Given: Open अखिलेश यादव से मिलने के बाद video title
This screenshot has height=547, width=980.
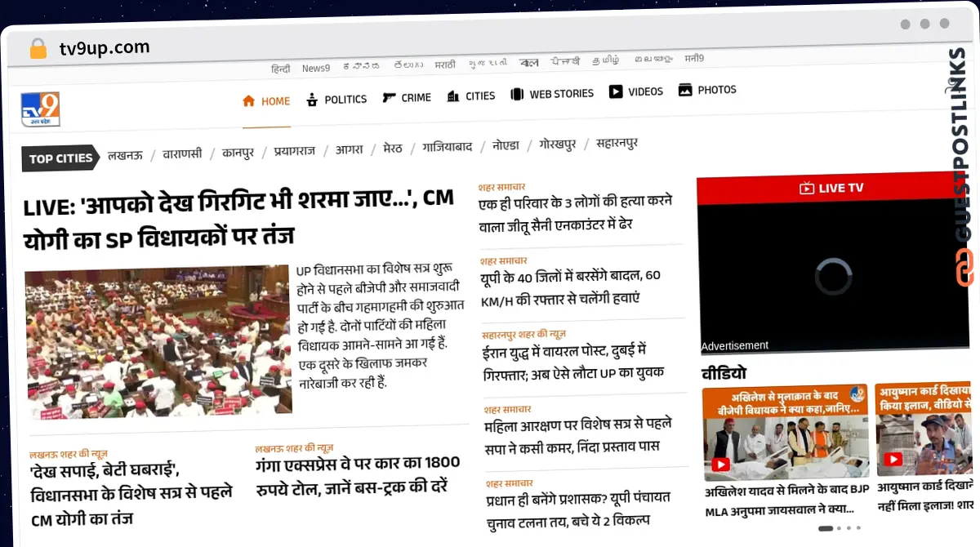Looking at the screenshot, I should tap(786, 500).
